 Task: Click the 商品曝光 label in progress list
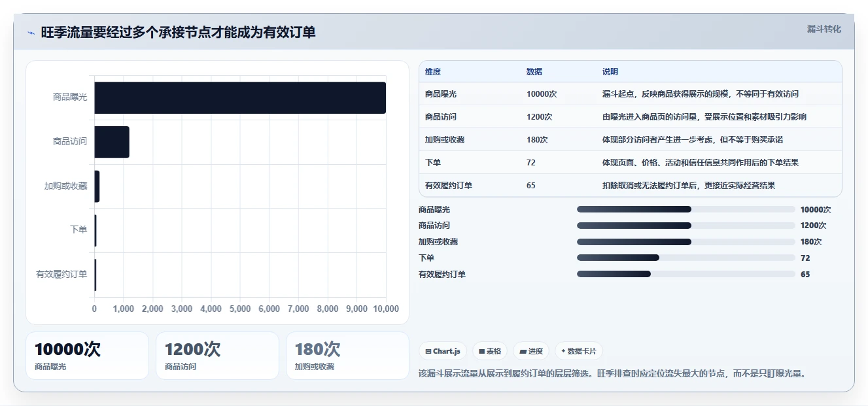(434, 210)
